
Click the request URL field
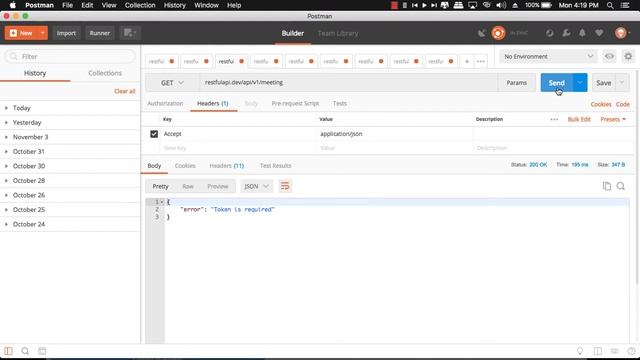coord(349,83)
